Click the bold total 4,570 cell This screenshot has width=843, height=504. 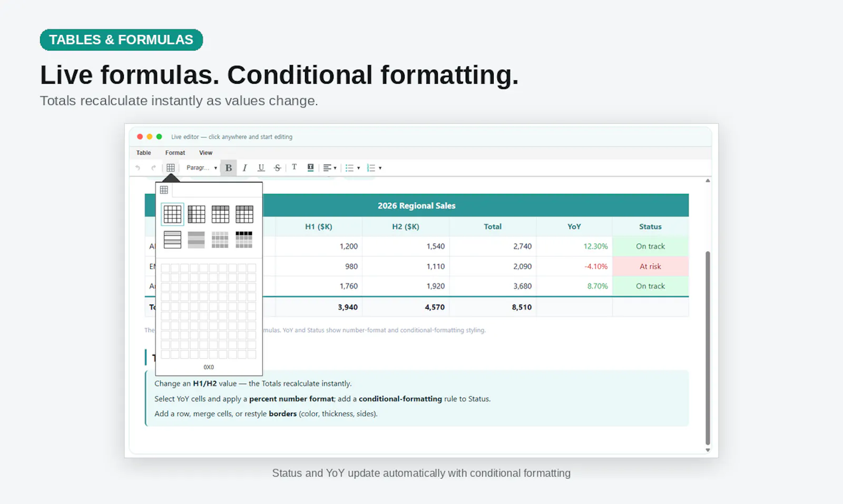[x=406, y=307]
